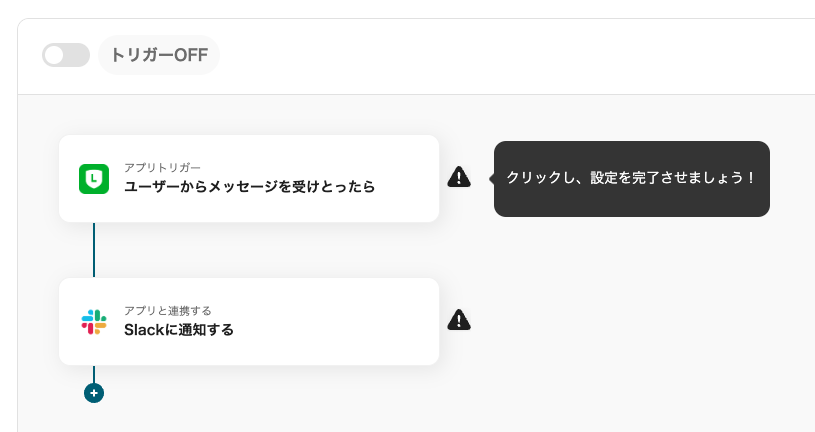Screen dimensions: 815x432
Task: Click the green LINE official account icon
Action: coord(94,179)
